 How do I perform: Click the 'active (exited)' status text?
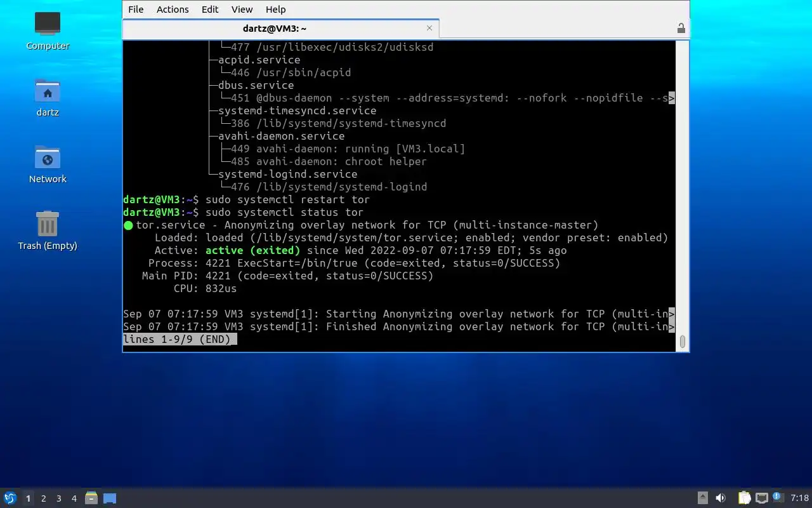[x=252, y=250]
